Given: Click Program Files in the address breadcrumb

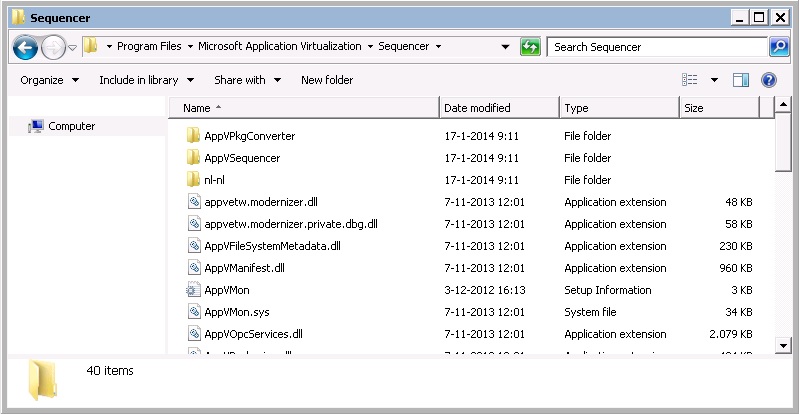Looking at the screenshot, I should pyautogui.click(x=151, y=47).
